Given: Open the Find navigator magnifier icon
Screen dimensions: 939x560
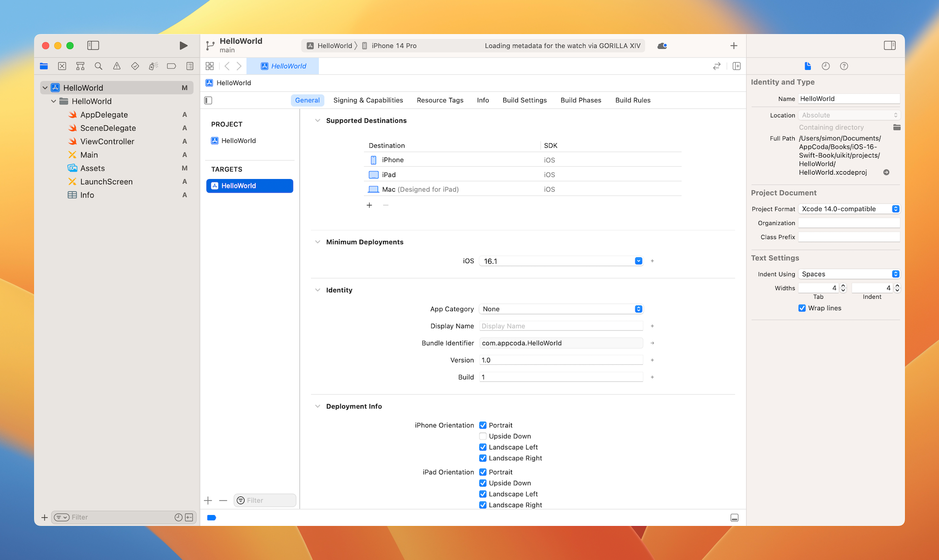Looking at the screenshot, I should [x=98, y=66].
